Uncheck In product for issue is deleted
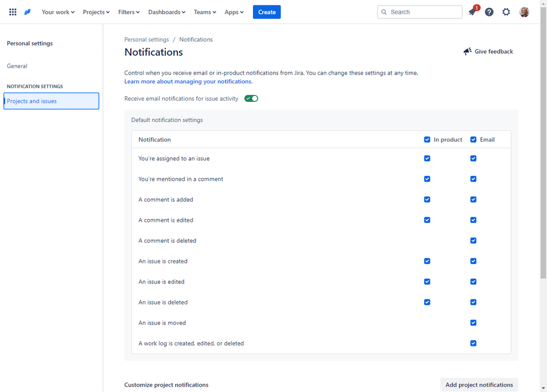 (x=427, y=302)
